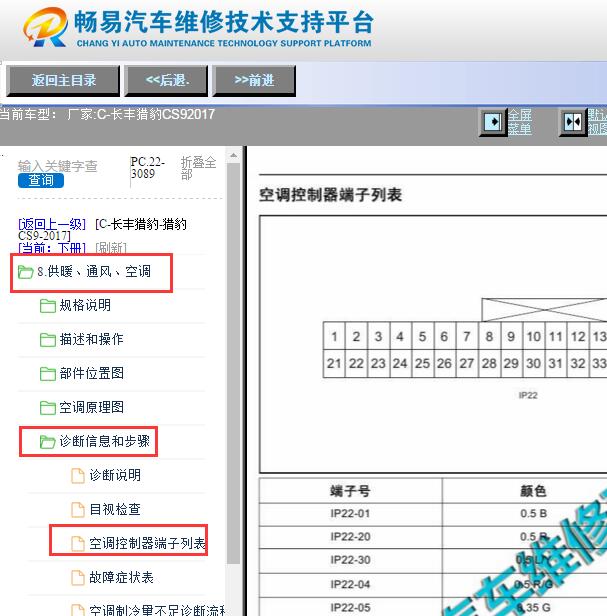
Task: Click the IP22-30 table cell
Action: [350, 560]
